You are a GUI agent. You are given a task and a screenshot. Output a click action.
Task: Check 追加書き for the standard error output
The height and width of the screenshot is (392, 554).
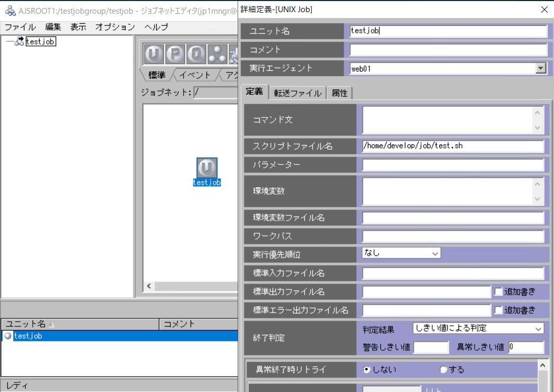click(x=497, y=310)
